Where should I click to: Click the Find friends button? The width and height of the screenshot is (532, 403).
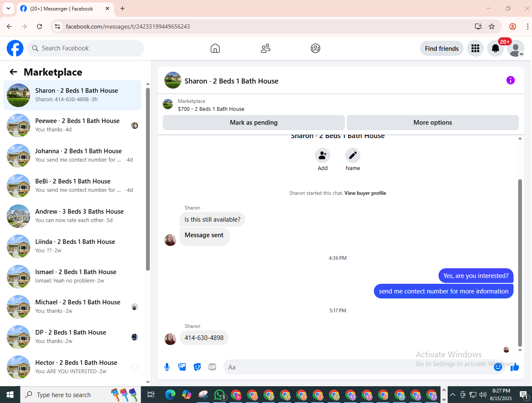(x=442, y=48)
